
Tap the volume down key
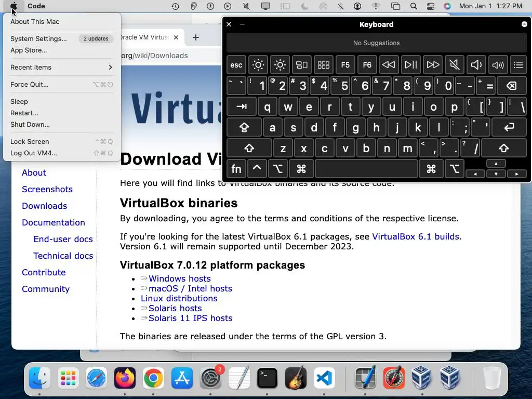click(x=476, y=65)
